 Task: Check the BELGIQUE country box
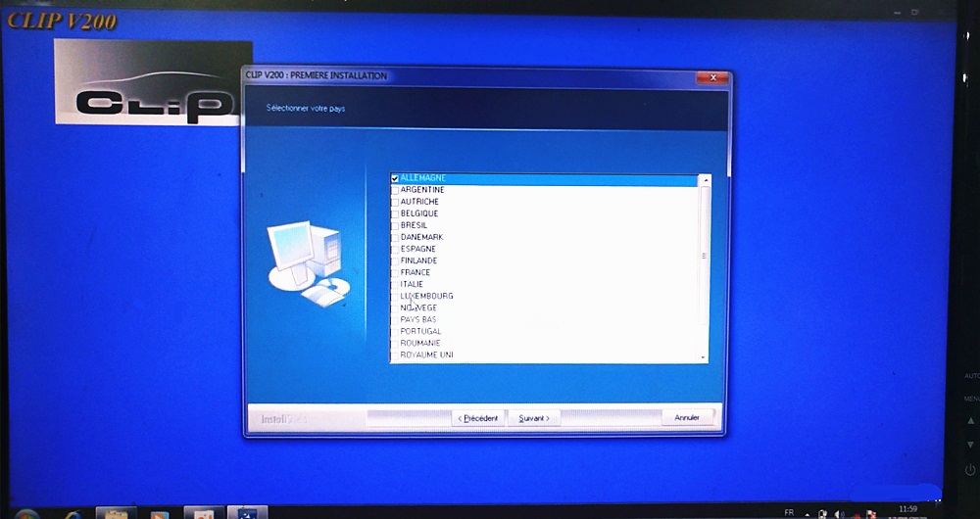(x=395, y=214)
